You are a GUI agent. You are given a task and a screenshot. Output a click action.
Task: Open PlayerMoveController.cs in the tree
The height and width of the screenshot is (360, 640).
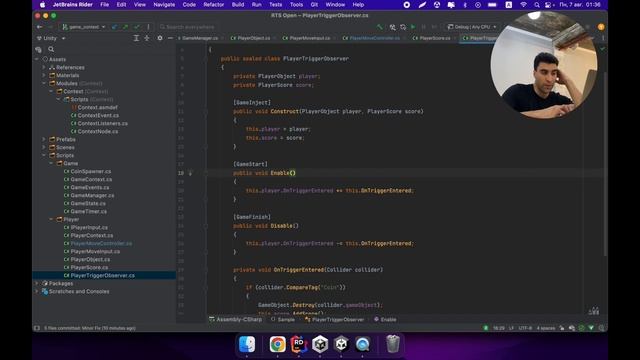[x=101, y=243]
